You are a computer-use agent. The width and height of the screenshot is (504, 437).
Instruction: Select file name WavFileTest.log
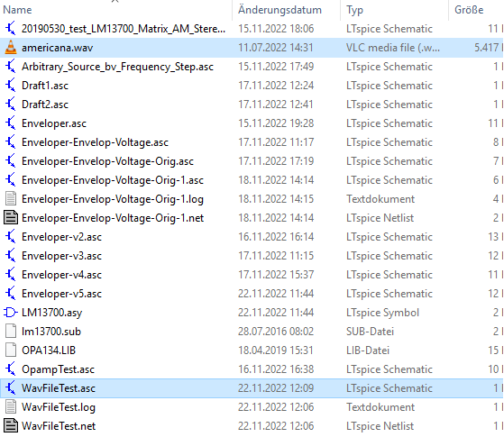pyautogui.click(x=59, y=408)
